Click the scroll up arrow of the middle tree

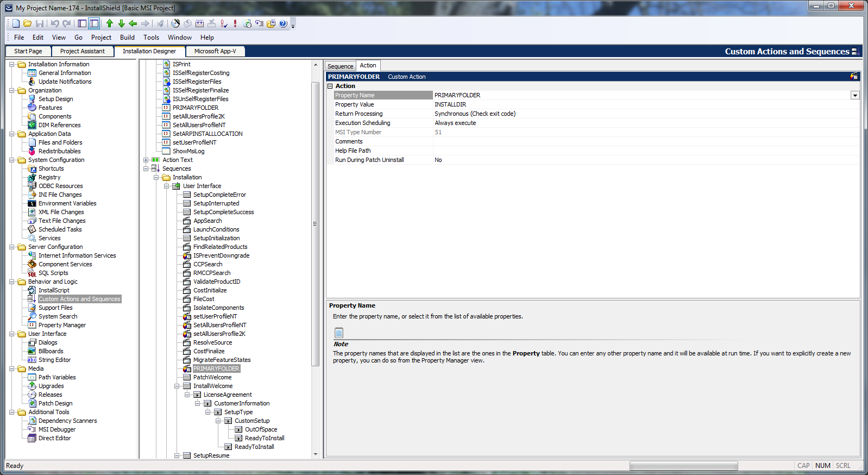pyautogui.click(x=316, y=65)
